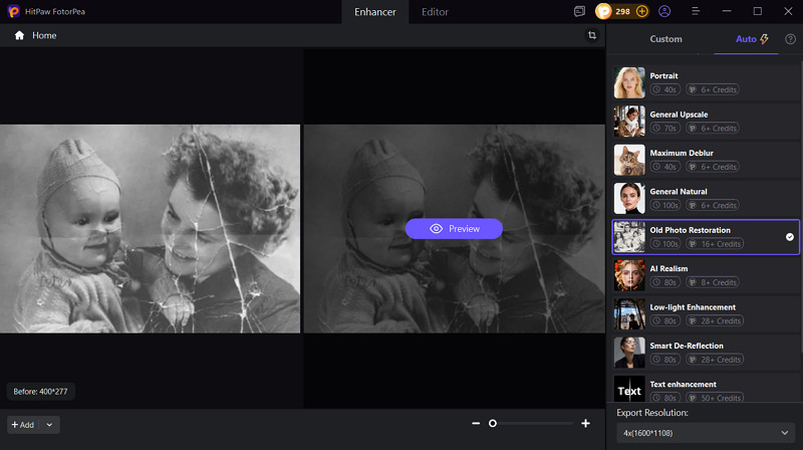Viewport: 803px width, 450px height.
Task: Click the Portrait model thumbnail
Action: tap(629, 82)
